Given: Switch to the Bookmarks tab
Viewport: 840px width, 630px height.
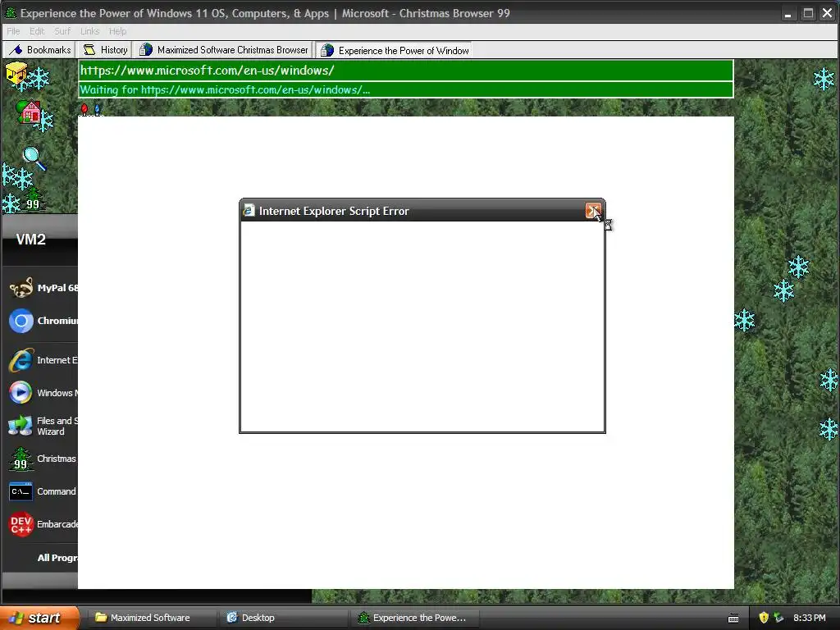Looking at the screenshot, I should [39, 50].
